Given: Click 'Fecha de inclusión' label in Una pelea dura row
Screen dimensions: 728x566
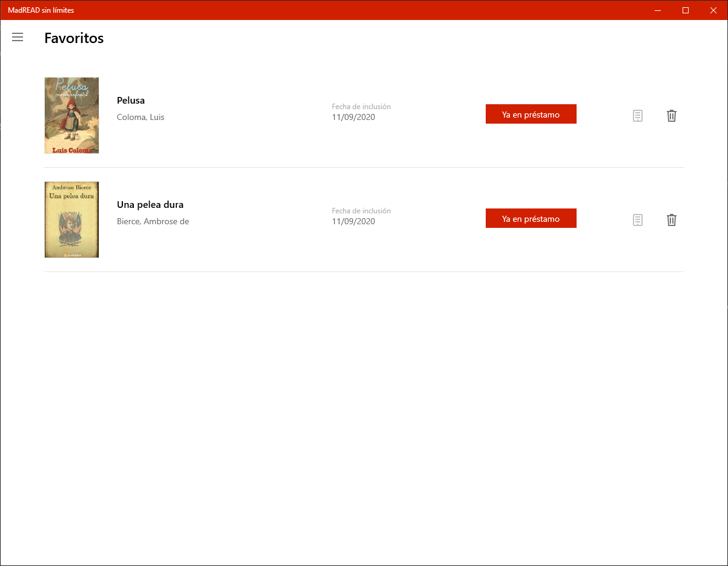Looking at the screenshot, I should click(x=362, y=211).
